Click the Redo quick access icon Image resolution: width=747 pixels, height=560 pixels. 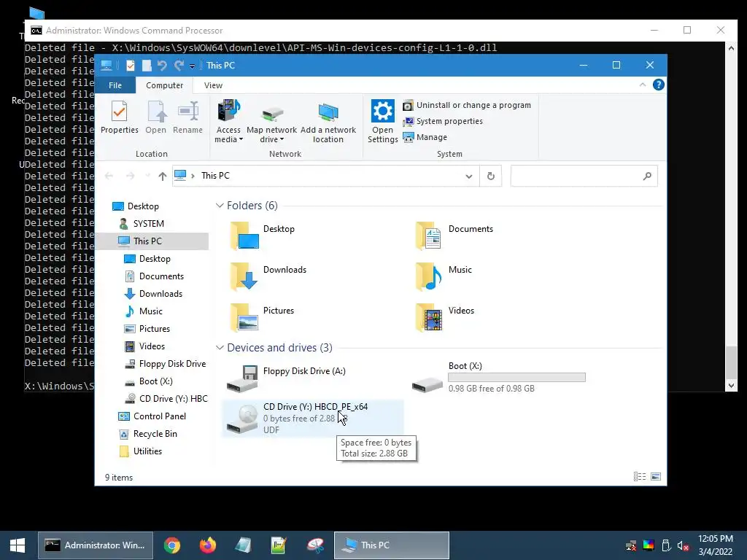pos(179,65)
